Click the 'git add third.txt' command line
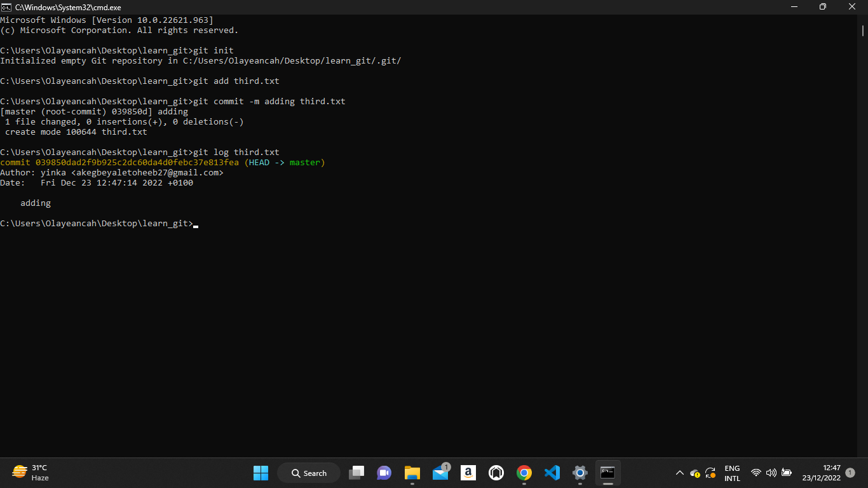This screenshot has width=868, height=488. (140, 81)
